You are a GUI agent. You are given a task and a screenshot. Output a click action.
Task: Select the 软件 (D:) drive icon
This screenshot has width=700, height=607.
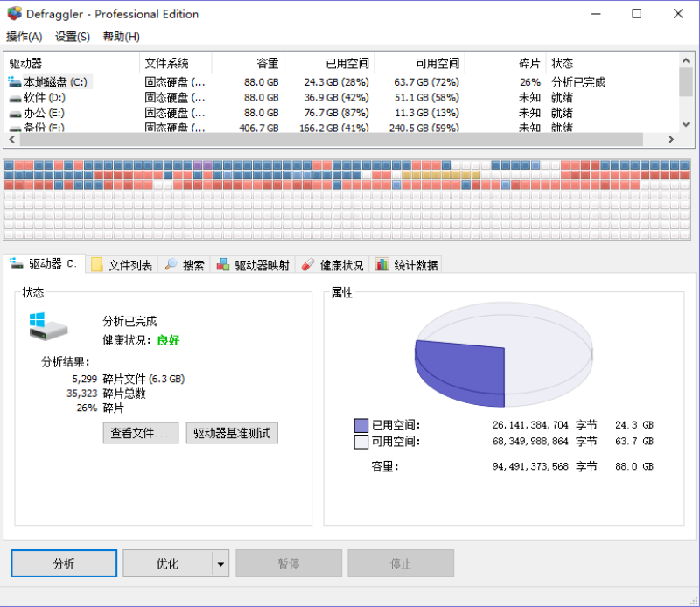tap(15, 98)
